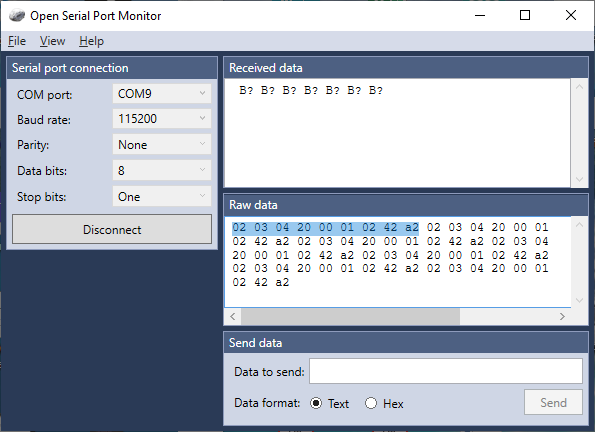
Task: Open the Parity dropdown set to None
Action: coord(162,145)
